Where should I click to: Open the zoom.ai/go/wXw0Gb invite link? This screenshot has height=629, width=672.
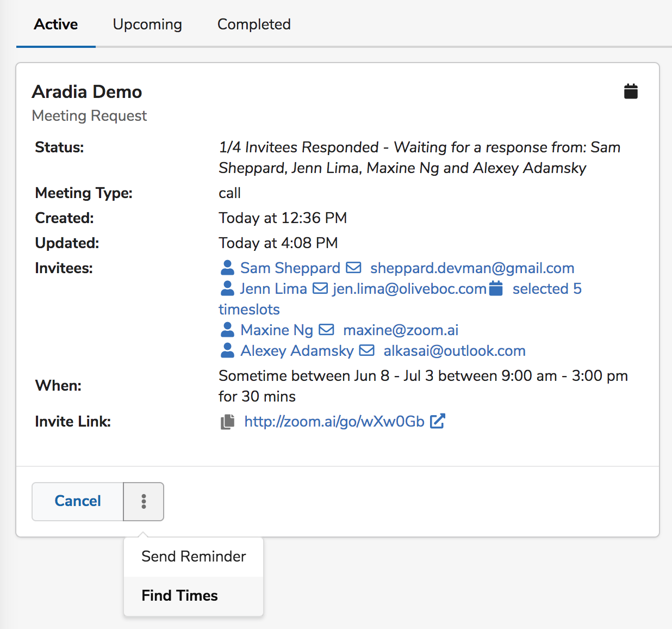pyautogui.click(x=334, y=422)
